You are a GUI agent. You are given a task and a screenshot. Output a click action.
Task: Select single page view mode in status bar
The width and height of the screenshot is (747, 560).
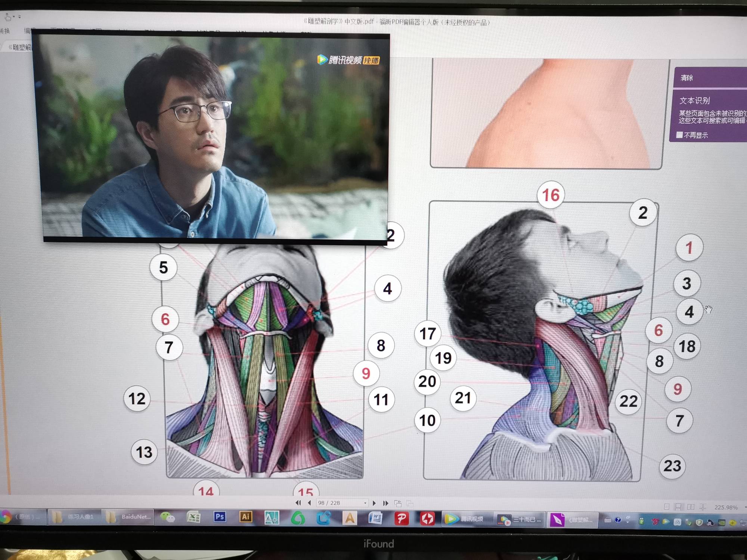coord(666,507)
